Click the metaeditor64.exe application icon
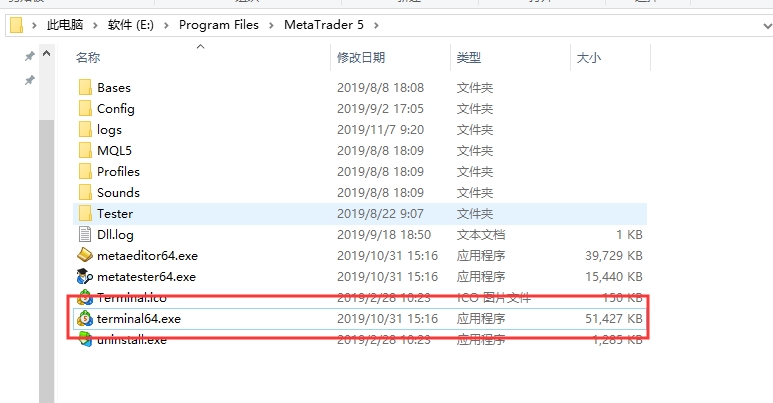Image resolution: width=773 pixels, height=403 pixels. tap(85, 256)
